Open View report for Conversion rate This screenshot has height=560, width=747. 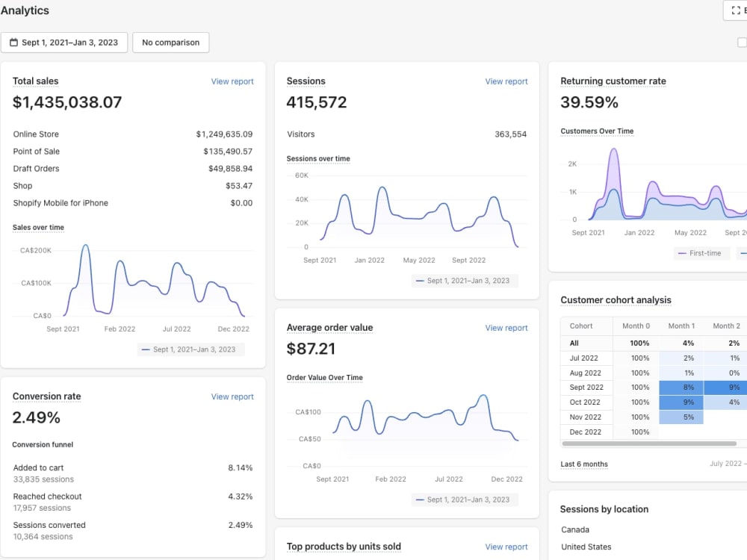(232, 396)
